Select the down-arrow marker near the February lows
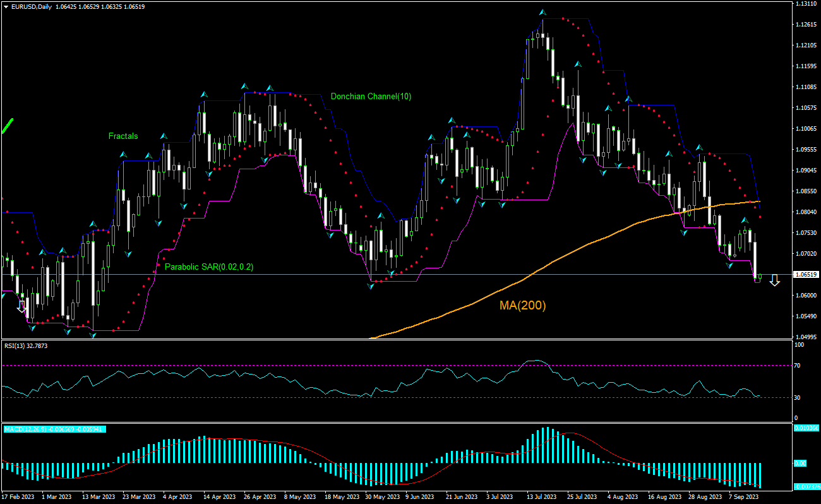 [21, 306]
